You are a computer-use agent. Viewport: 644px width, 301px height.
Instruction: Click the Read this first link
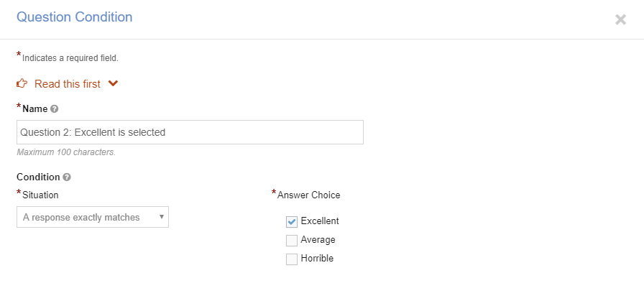(x=68, y=84)
